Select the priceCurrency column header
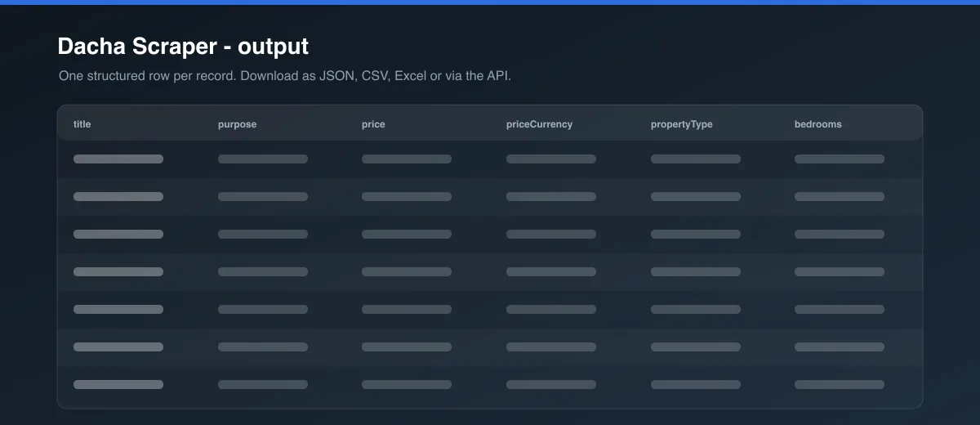The width and height of the screenshot is (980, 425). pyautogui.click(x=539, y=124)
